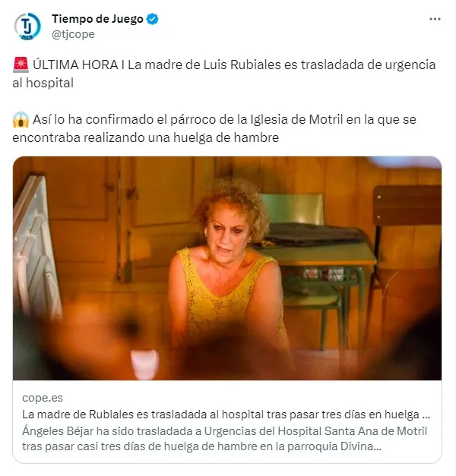Open the three-dot more options menu
This screenshot has width=456, height=476.
(x=435, y=19)
